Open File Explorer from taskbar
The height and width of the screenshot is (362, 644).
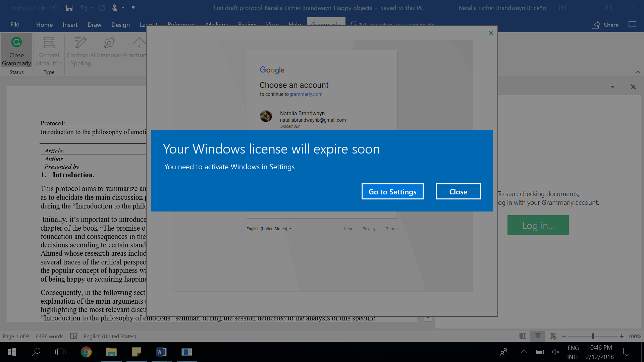pos(111,352)
